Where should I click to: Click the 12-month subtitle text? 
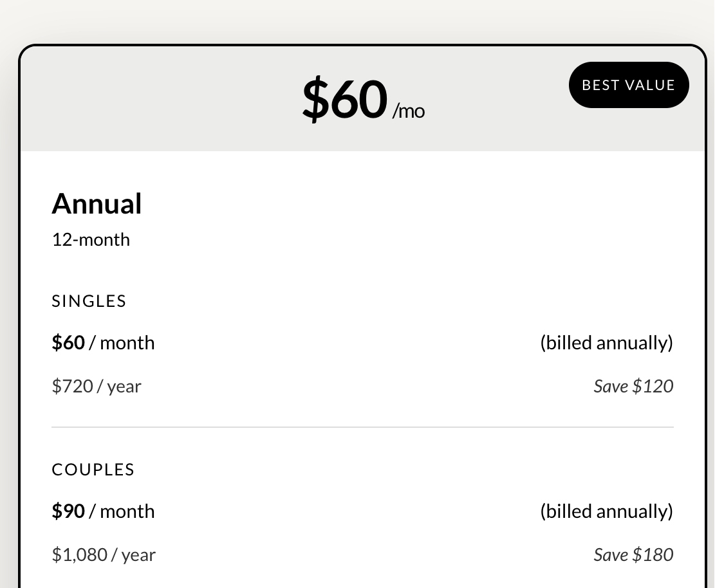point(91,240)
